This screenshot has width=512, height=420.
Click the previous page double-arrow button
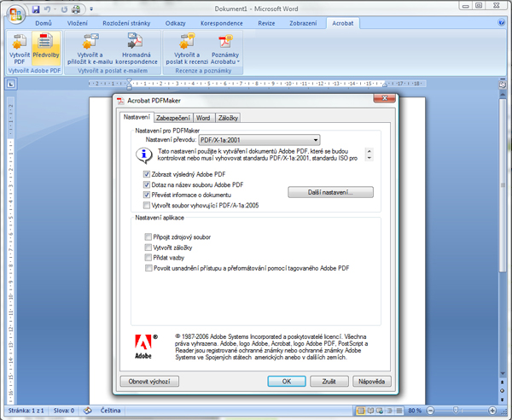click(x=503, y=382)
